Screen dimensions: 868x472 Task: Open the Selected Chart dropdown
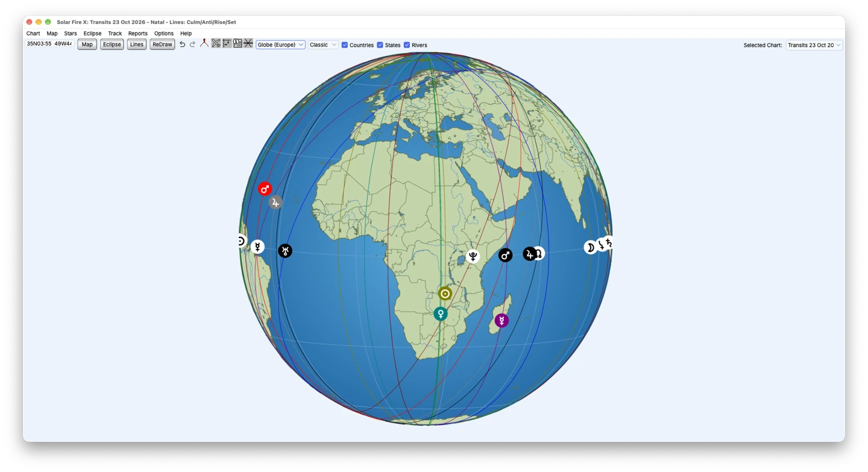pos(814,45)
